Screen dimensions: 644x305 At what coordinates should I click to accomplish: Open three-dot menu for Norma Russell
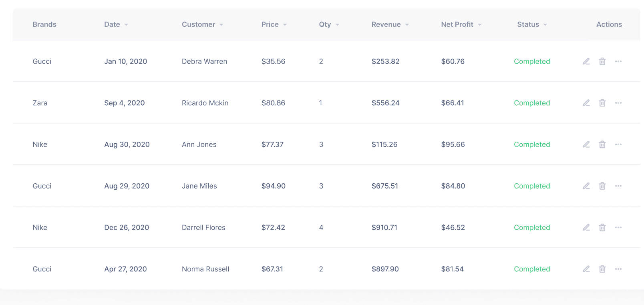click(x=618, y=269)
